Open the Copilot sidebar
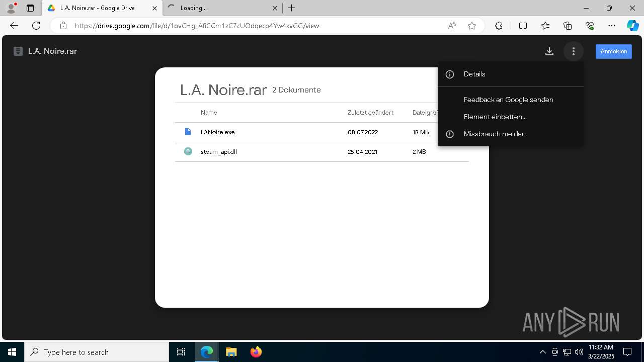Screen dimensions: 644x362 (x=633, y=26)
